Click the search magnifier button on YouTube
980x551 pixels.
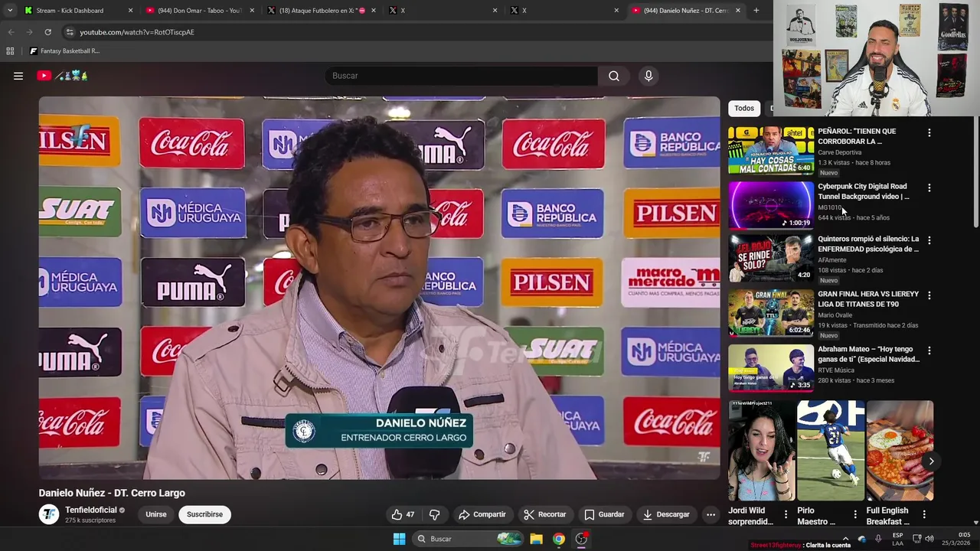pyautogui.click(x=614, y=76)
